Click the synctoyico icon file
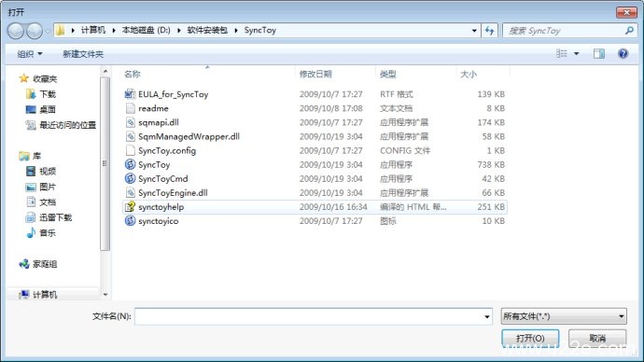Viewport: 644px width, 362px height. (x=130, y=221)
